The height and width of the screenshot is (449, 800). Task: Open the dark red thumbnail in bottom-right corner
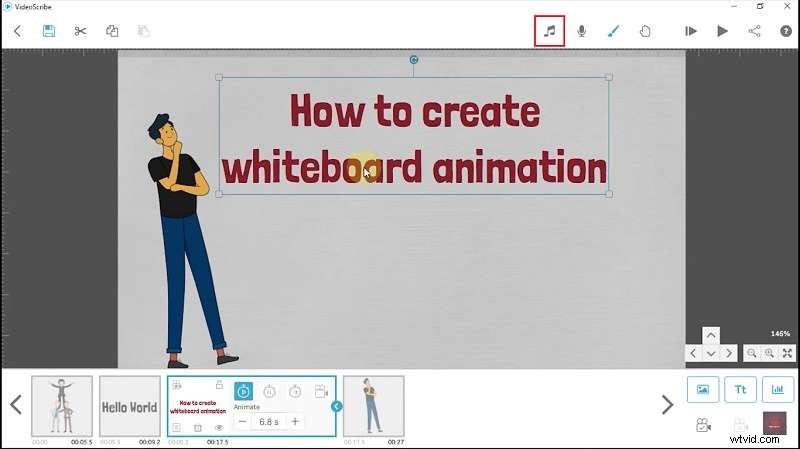[x=774, y=423]
